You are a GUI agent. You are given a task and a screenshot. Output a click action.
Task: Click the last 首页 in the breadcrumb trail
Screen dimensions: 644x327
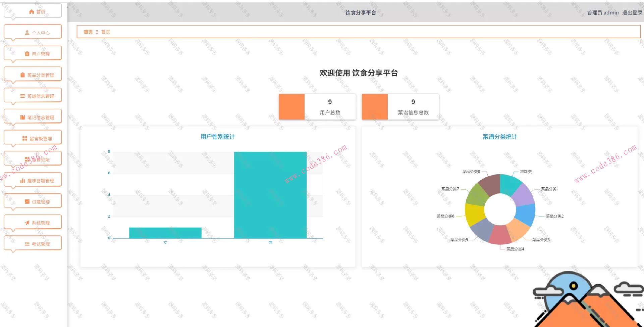coord(106,32)
